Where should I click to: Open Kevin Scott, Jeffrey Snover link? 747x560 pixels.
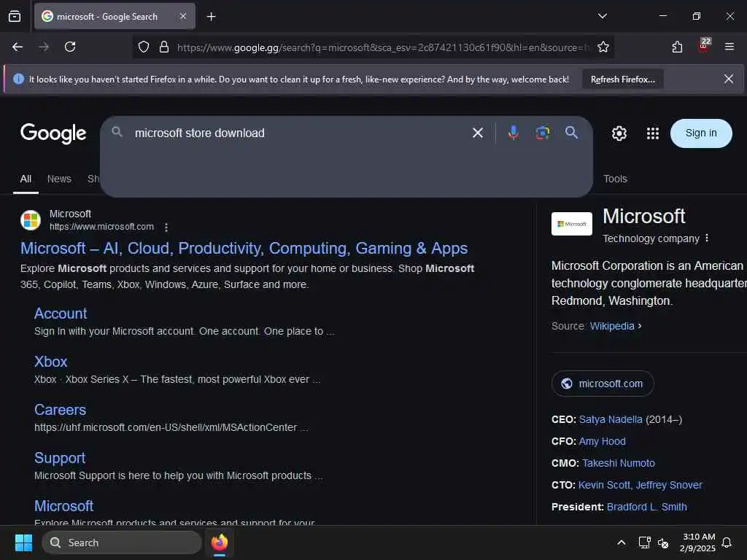click(x=640, y=485)
